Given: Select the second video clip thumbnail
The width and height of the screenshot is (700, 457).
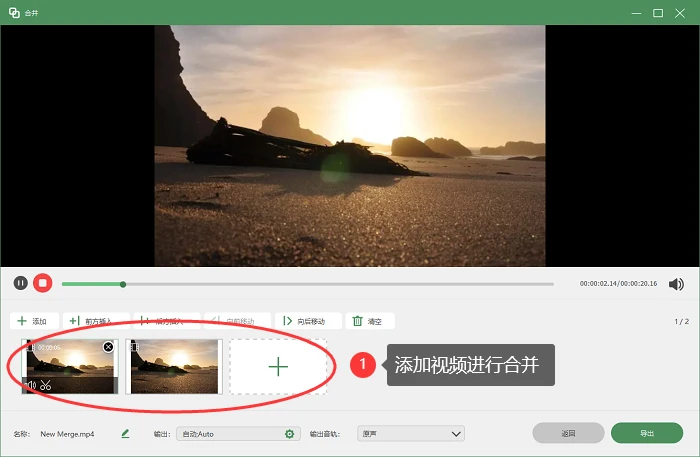Looking at the screenshot, I should pos(174,366).
